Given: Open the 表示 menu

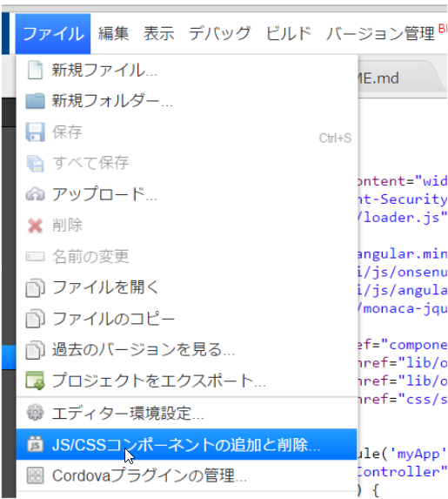Looking at the screenshot, I should point(159,34).
